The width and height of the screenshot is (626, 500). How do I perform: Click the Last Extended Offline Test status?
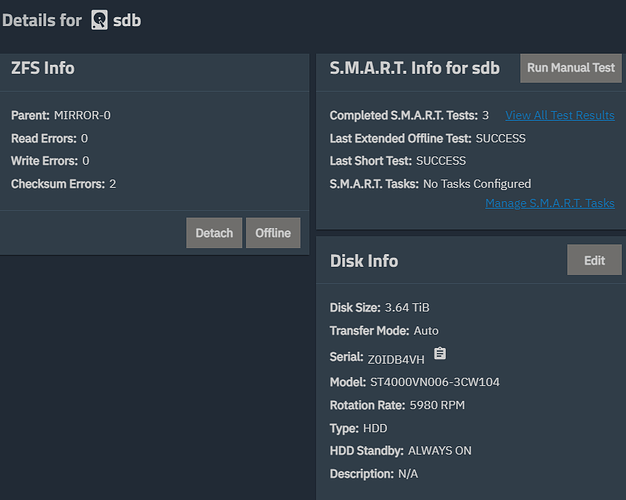pyautogui.click(x=500, y=139)
